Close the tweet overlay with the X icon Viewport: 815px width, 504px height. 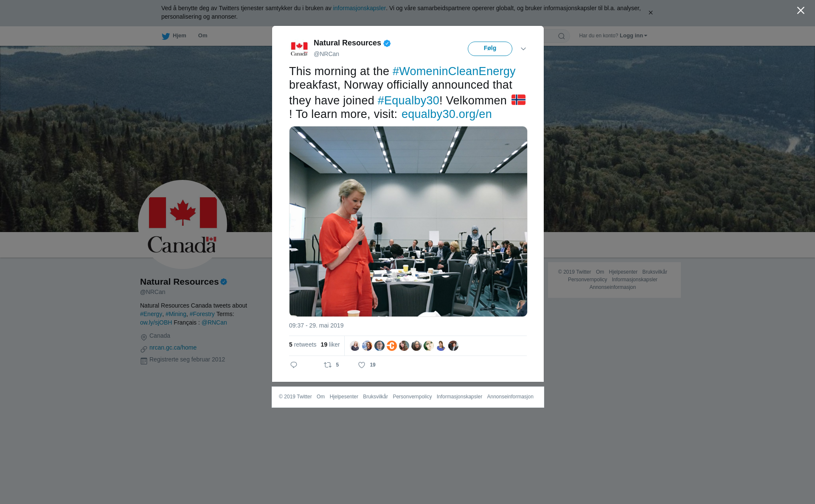801,11
